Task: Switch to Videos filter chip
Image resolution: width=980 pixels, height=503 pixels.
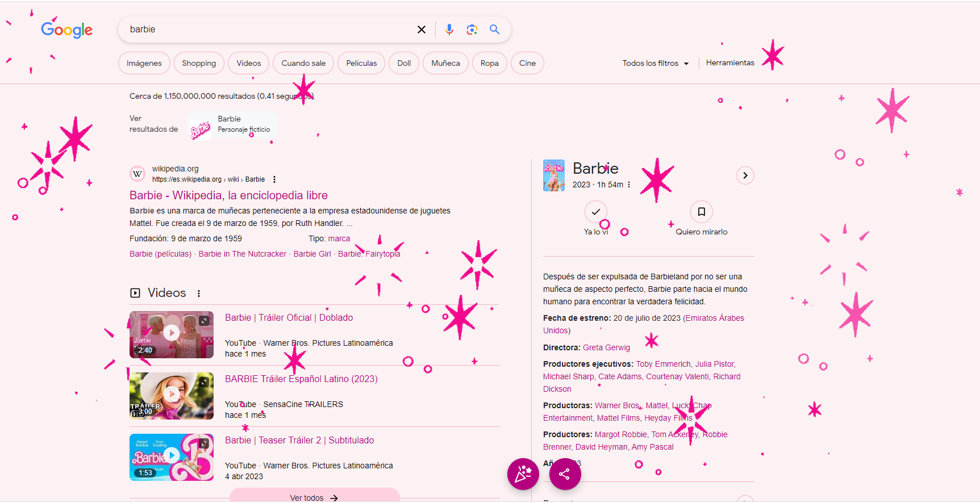Action: tap(249, 63)
